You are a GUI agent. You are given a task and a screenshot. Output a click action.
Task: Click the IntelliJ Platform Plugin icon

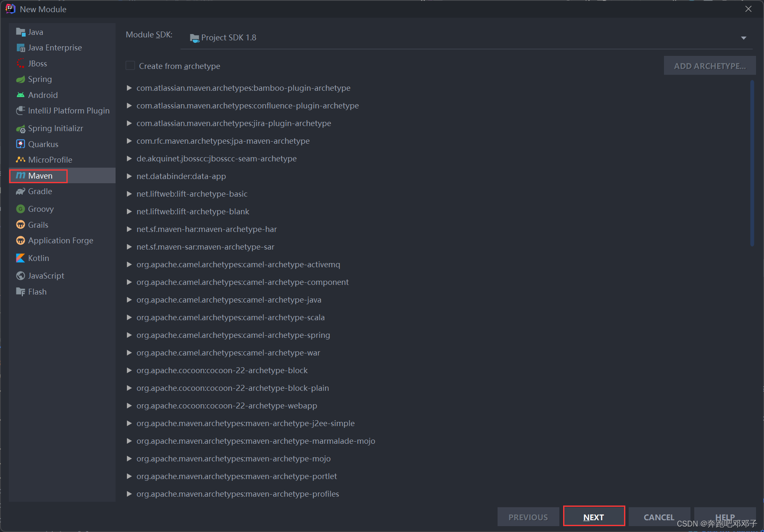tap(21, 111)
